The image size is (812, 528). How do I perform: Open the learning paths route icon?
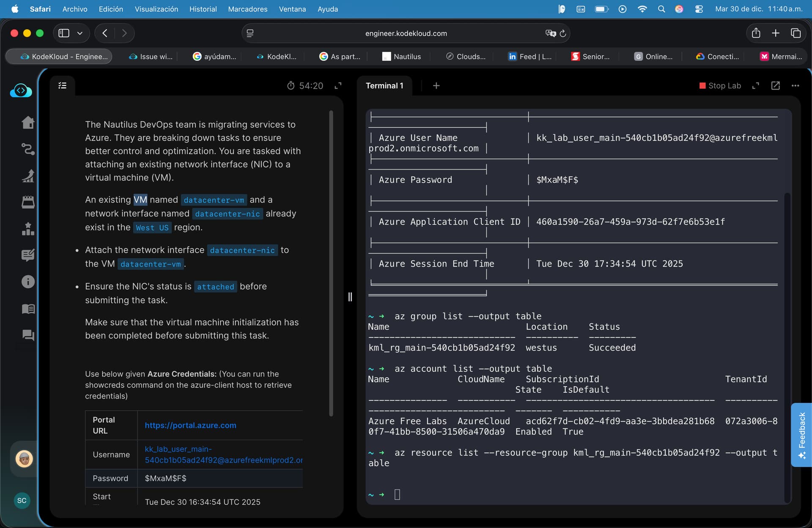tap(28, 149)
